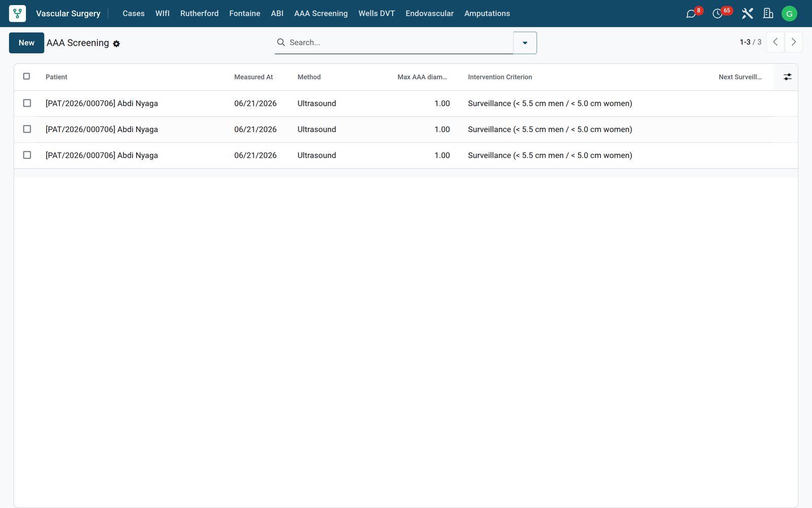The width and height of the screenshot is (812, 508).
Task: Go to the next page arrow
Action: point(794,42)
